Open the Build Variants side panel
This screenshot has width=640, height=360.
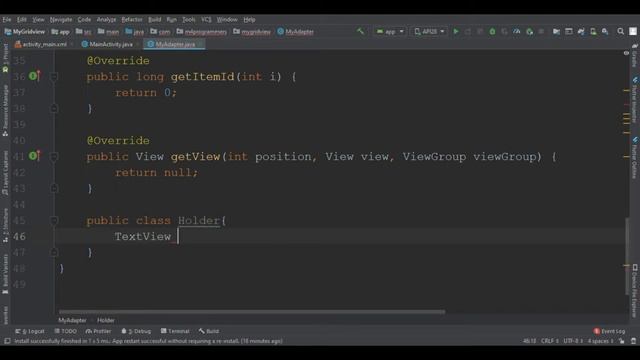coord(5,273)
